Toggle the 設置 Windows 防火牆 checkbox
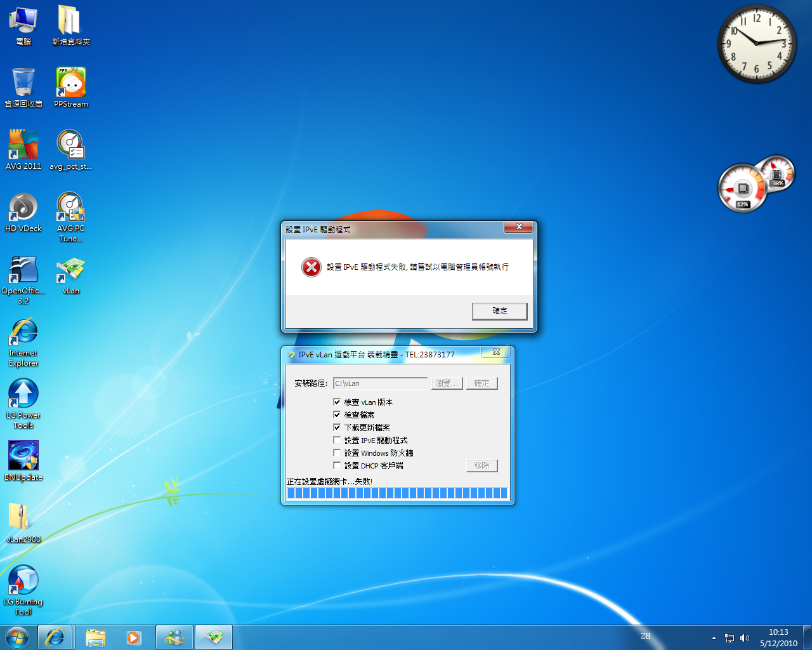Screen dimensions: 812x650 [337, 453]
